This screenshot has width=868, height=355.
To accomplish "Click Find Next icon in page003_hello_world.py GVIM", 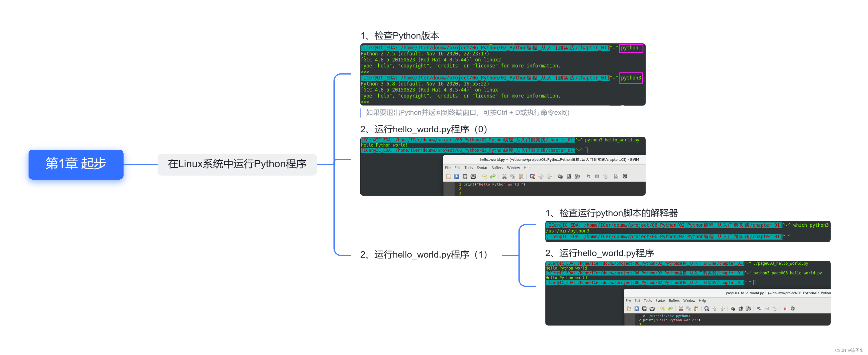I will pos(715,308).
